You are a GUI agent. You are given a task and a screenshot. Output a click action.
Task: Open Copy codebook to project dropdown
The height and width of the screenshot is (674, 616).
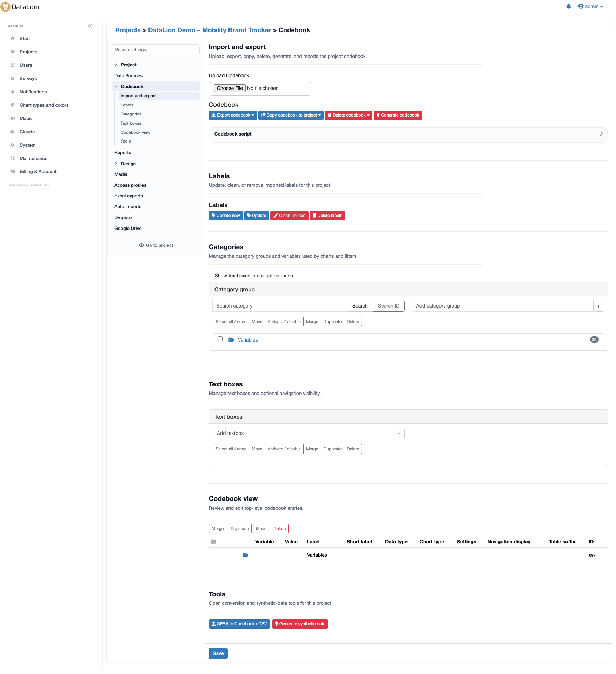click(x=291, y=115)
